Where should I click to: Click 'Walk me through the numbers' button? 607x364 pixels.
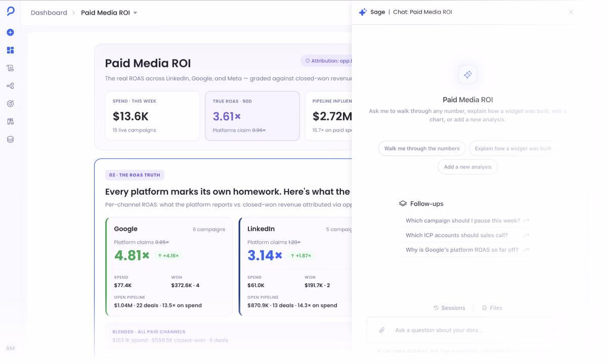click(422, 149)
